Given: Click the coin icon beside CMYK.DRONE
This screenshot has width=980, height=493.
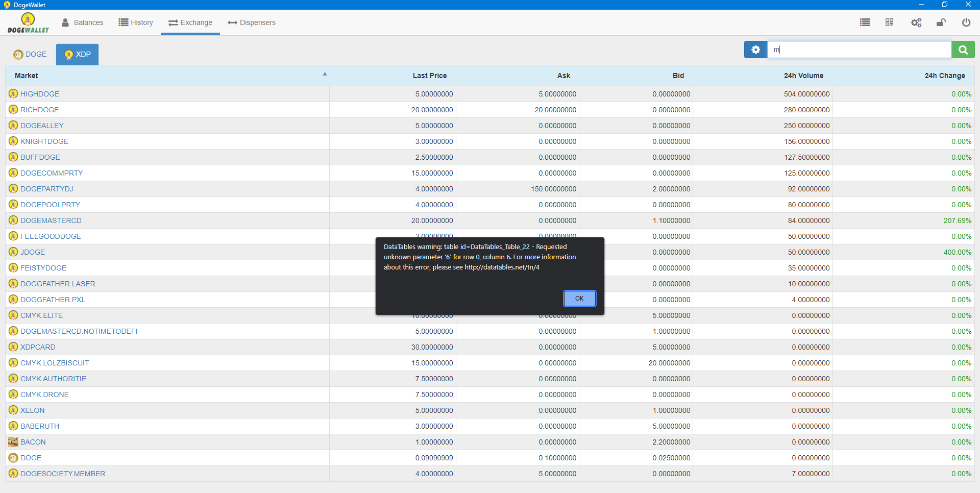Looking at the screenshot, I should tap(13, 395).
